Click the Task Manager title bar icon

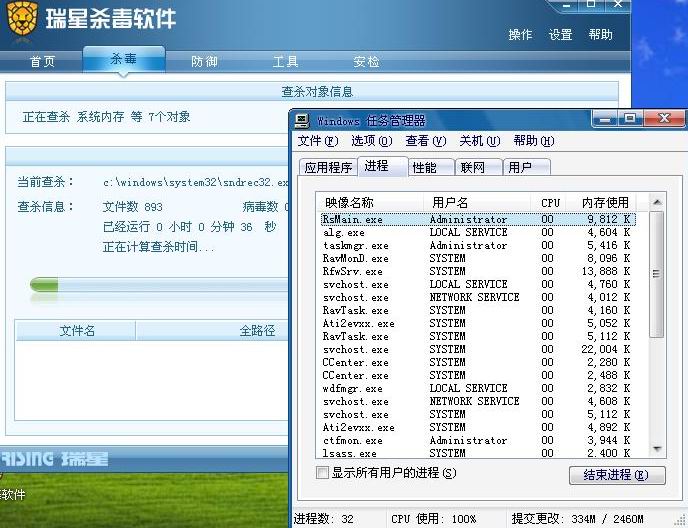pyautogui.click(x=302, y=121)
